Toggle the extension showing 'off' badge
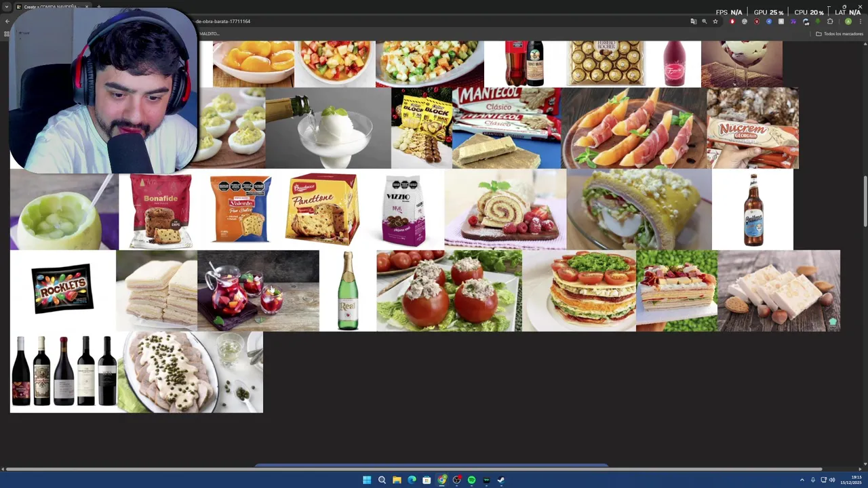Viewport: 868px width, 488px height. (x=806, y=22)
